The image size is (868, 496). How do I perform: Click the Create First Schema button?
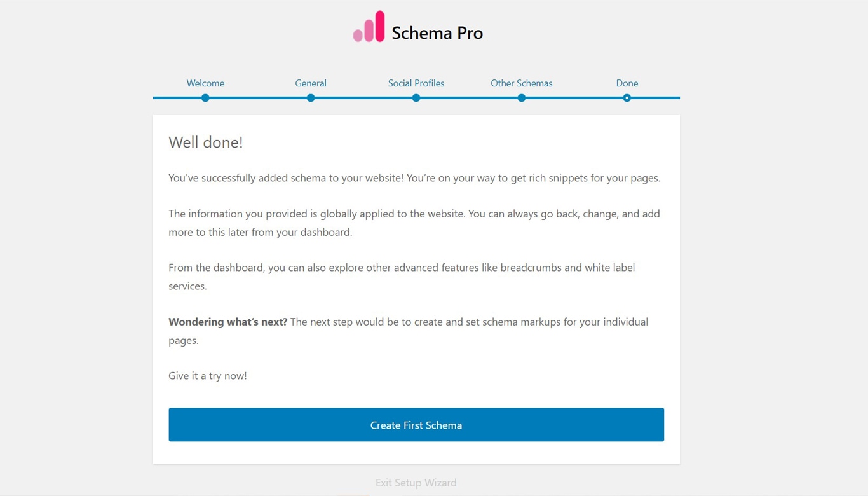[x=416, y=424]
